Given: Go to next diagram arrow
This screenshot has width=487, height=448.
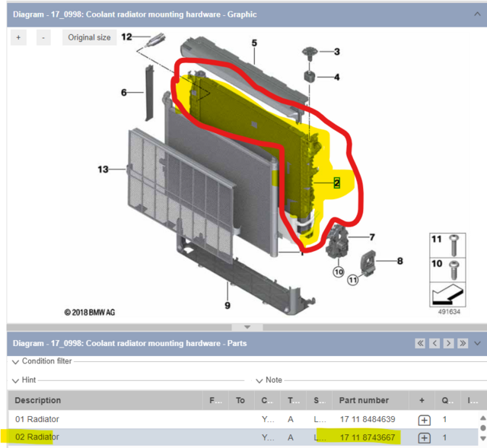Looking at the screenshot, I should click(x=449, y=343).
